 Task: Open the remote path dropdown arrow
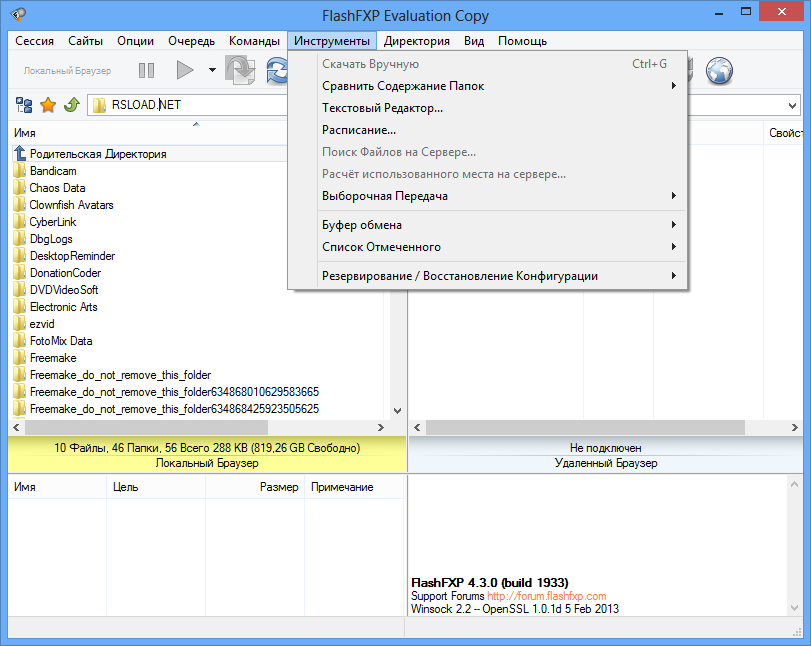pyautogui.click(x=792, y=106)
